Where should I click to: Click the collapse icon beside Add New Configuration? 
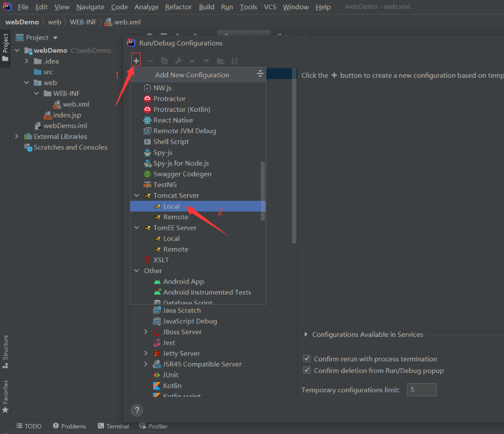(x=260, y=74)
